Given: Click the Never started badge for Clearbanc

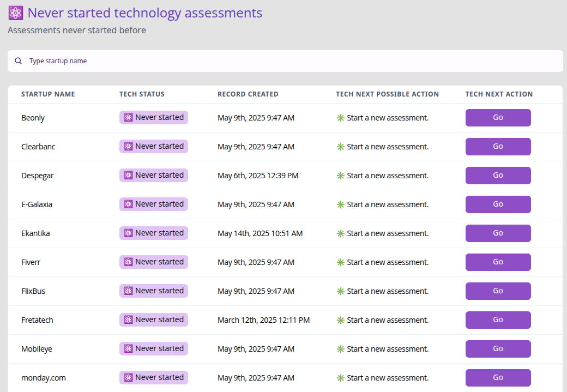Looking at the screenshot, I should point(154,147).
